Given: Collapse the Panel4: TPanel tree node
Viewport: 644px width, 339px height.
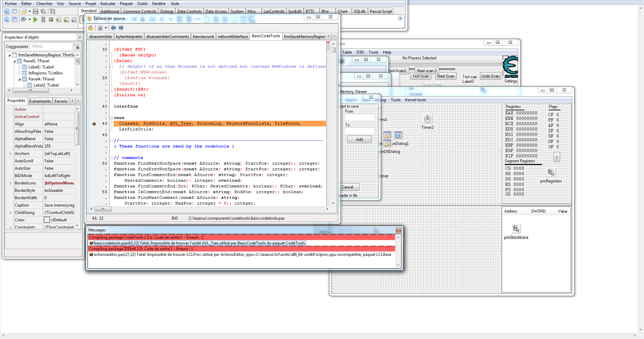Looking at the screenshot, I should pos(19,79).
